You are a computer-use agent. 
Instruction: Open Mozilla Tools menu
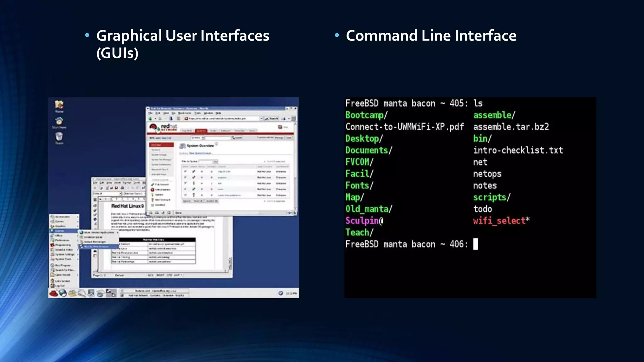197,113
